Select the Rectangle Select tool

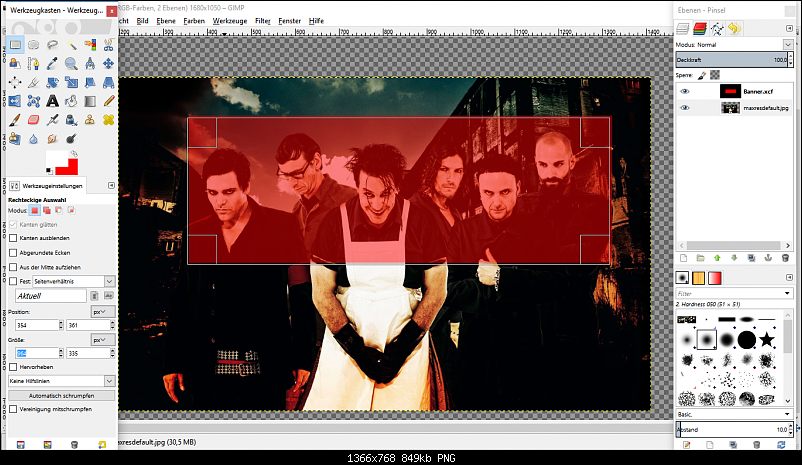(x=15, y=45)
